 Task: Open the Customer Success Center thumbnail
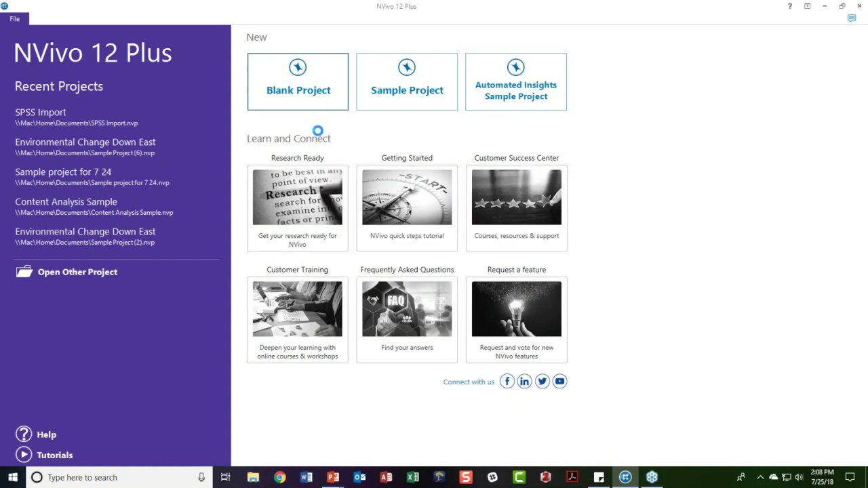[x=517, y=197]
